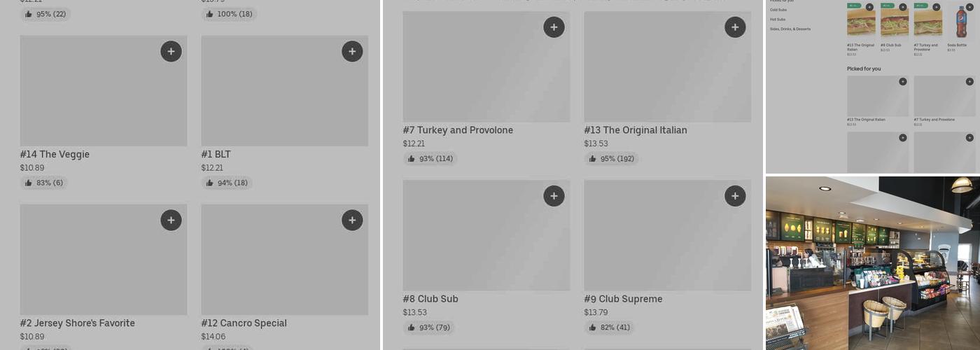Click the 93% (114) rating badge
The image size is (980, 350).
tap(430, 159)
